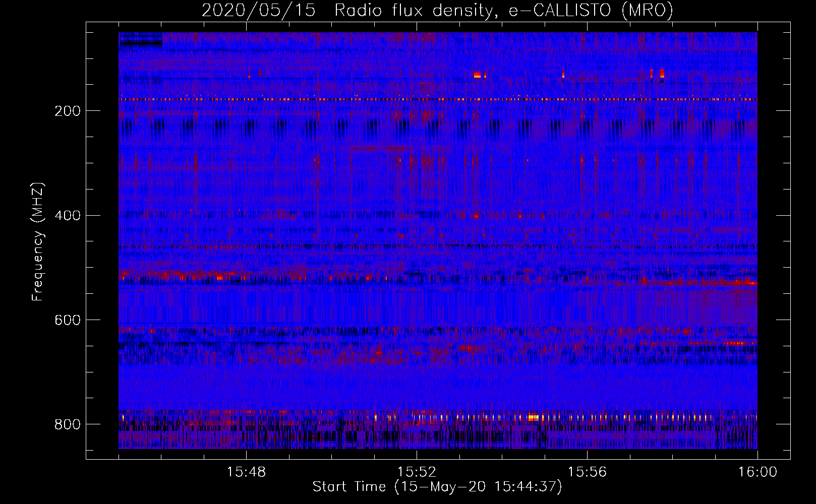Select the 'Frequency (MHZ)' y-axis label
Screen dimensions: 816x504
38,241
